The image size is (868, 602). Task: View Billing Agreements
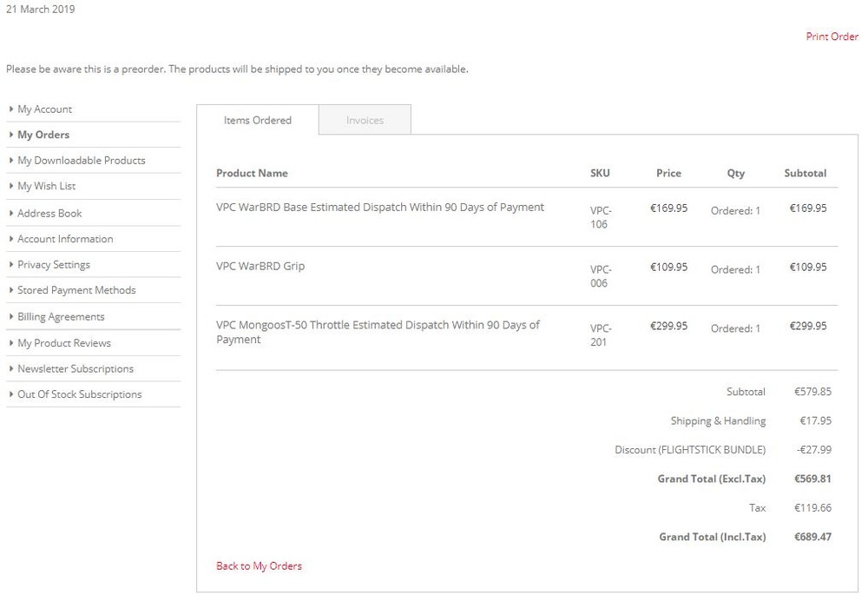61,317
